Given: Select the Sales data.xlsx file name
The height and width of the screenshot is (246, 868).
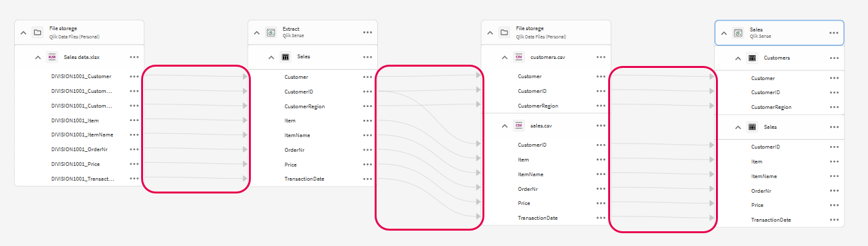Looking at the screenshot, I should [x=81, y=57].
